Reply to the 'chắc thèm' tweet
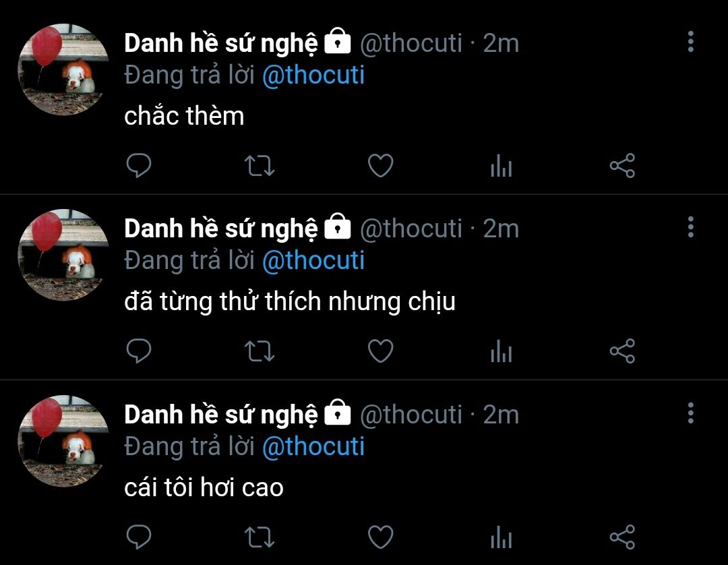 [139, 165]
